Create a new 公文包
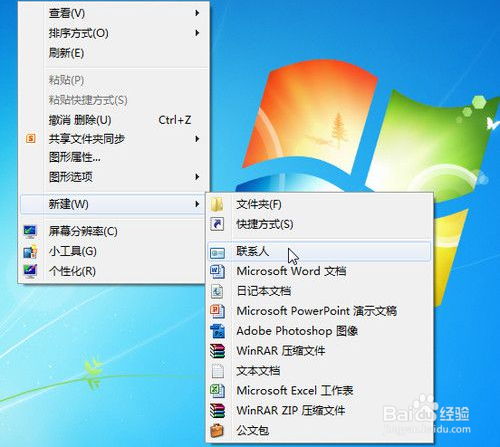The width and height of the screenshot is (500, 447). pos(319,430)
